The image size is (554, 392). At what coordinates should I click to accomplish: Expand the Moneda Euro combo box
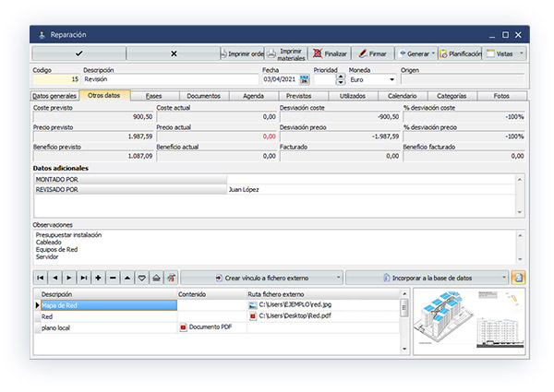[x=391, y=80]
